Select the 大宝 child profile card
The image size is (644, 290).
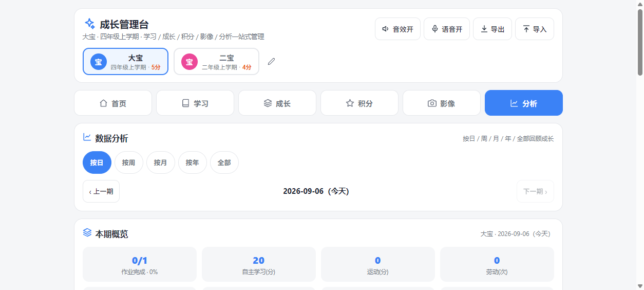click(x=125, y=61)
